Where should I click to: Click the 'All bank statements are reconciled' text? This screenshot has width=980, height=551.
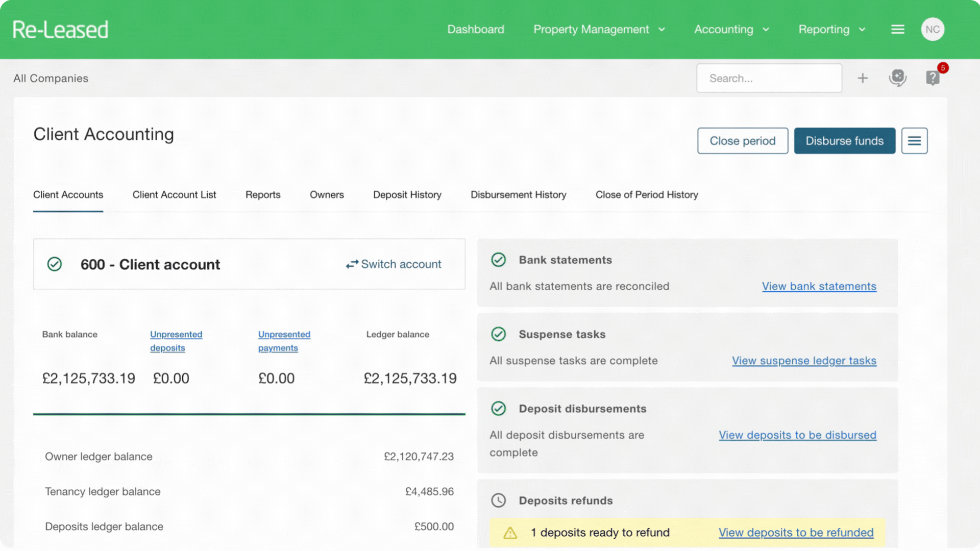point(579,286)
